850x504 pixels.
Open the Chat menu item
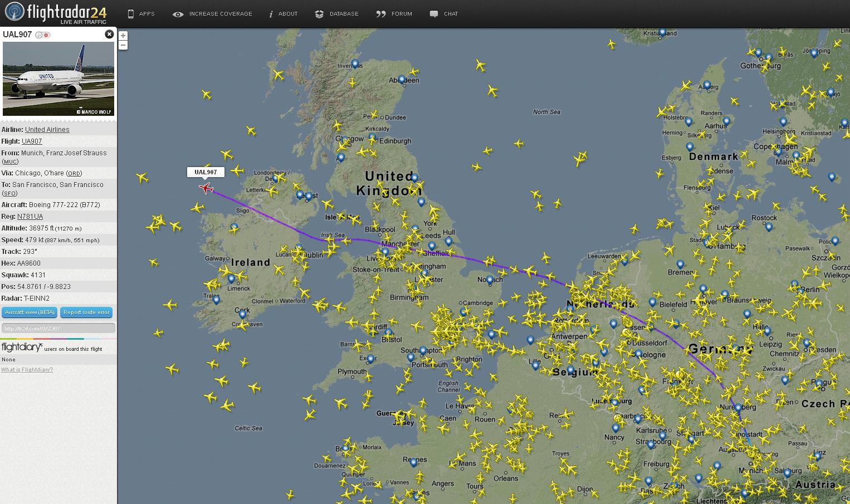[444, 13]
